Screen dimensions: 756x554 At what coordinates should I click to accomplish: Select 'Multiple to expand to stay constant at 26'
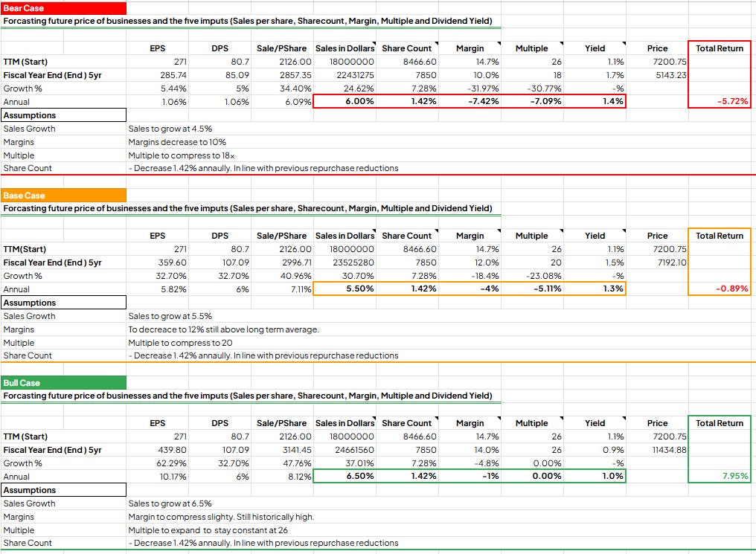click(x=208, y=530)
